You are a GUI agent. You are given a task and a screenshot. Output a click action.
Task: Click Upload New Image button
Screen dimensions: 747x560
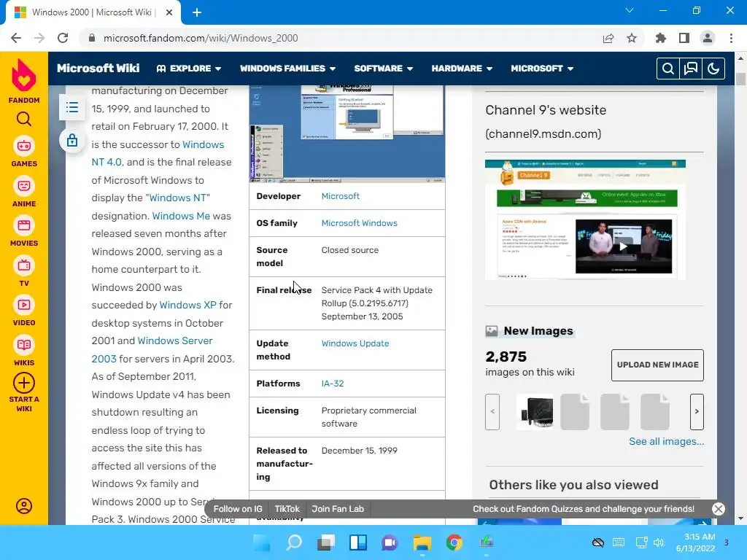pyautogui.click(x=657, y=365)
